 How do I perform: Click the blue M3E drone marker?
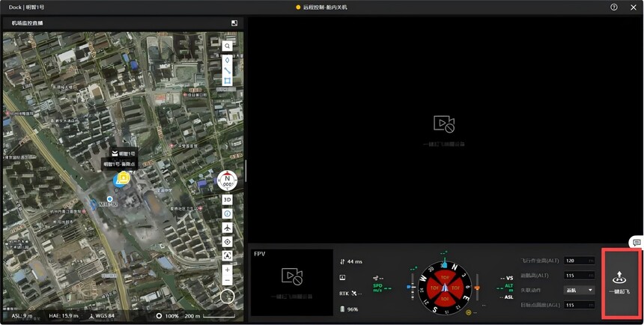coord(94,204)
